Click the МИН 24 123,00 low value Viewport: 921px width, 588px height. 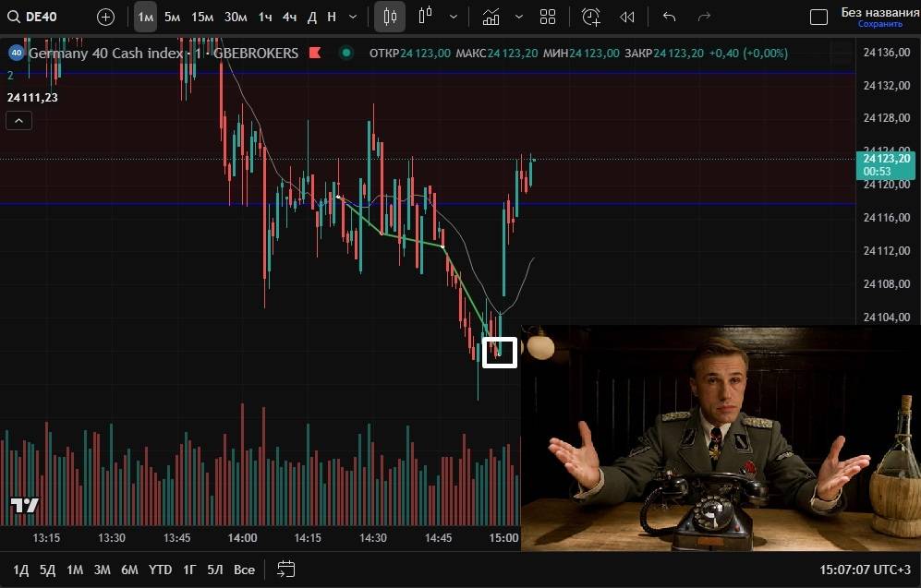tap(581, 54)
